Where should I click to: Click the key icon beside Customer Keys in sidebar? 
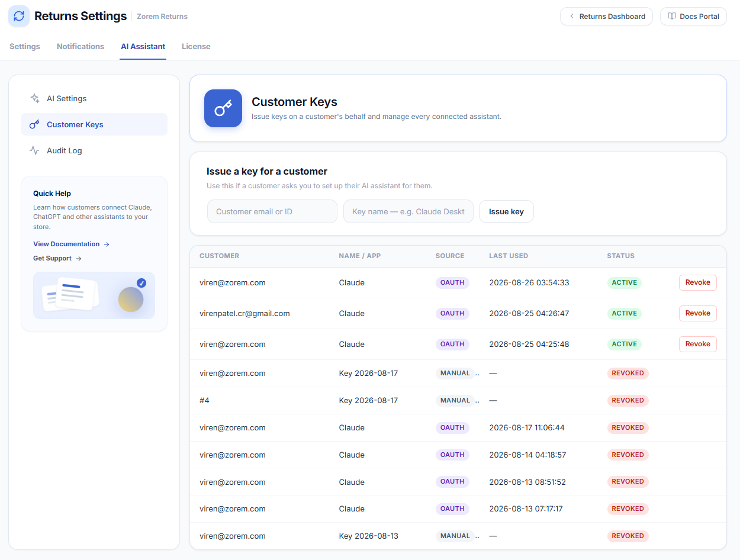(x=34, y=124)
